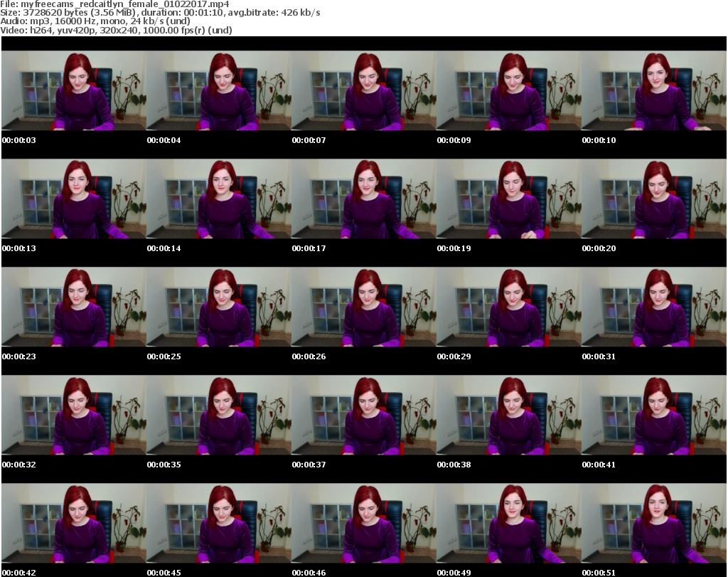Image resolution: width=728 pixels, height=577 pixels.
Task: Click the timestamp text 00:00:26
Action: pyautogui.click(x=309, y=356)
